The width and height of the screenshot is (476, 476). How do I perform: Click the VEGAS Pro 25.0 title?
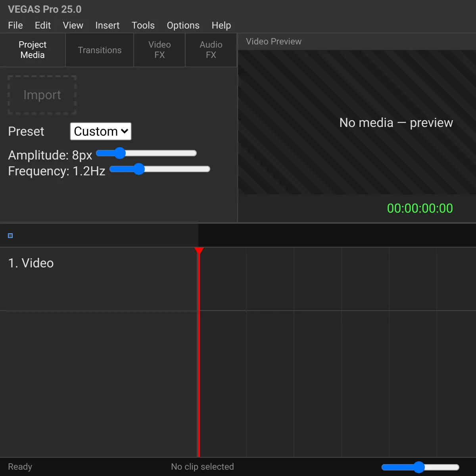click(x=45, y=9)
